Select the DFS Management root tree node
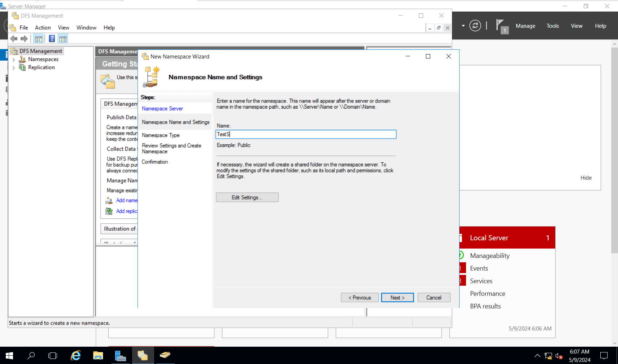618x364 pixels. click(x=41, y=51)
